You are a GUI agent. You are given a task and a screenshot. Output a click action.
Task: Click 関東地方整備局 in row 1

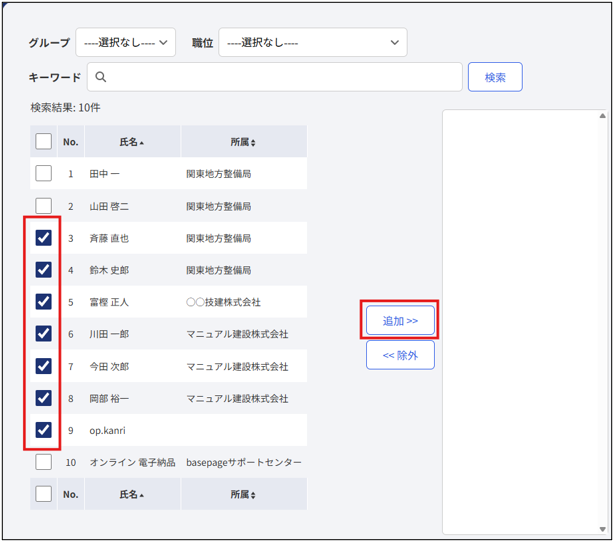click(219, 173)
